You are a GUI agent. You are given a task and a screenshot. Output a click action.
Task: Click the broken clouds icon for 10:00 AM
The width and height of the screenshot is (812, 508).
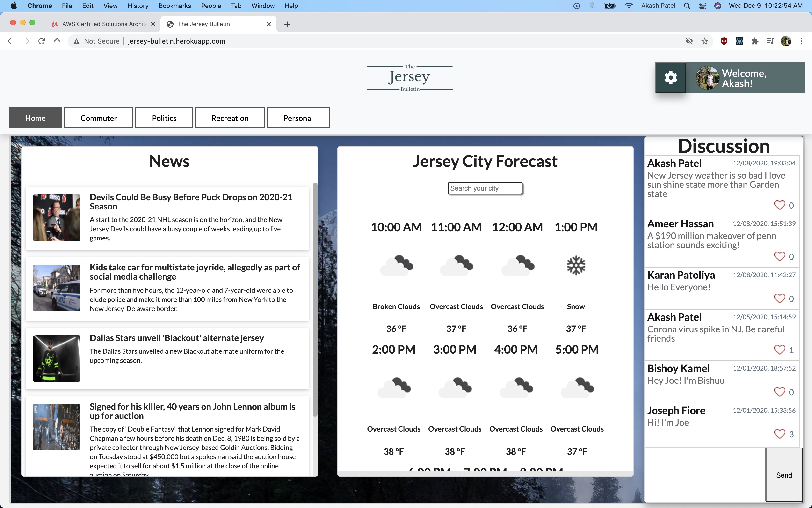click(x=396, y=265)
